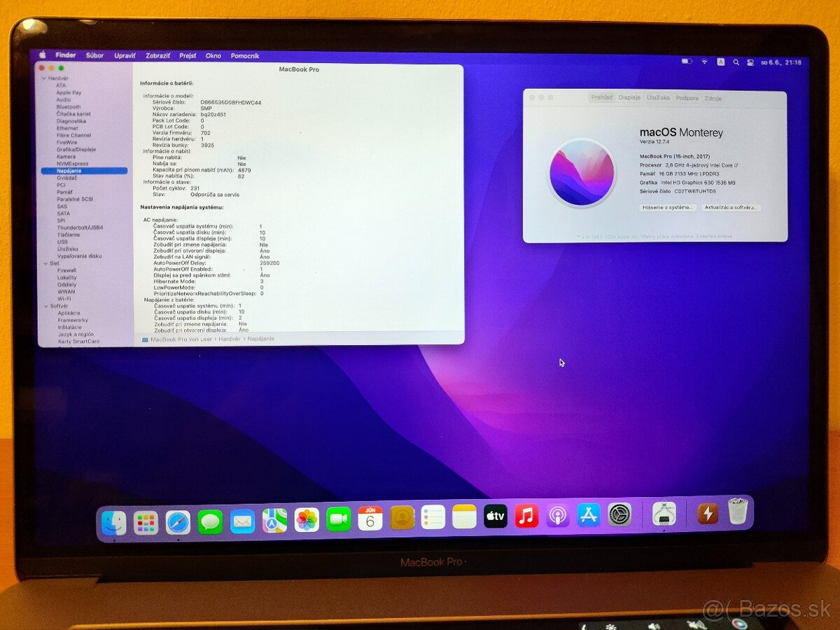Select Thunderbolt/USB4 in the sidebar
The image size is (840, 630).
pyautogui.click(x=80, y=227)
